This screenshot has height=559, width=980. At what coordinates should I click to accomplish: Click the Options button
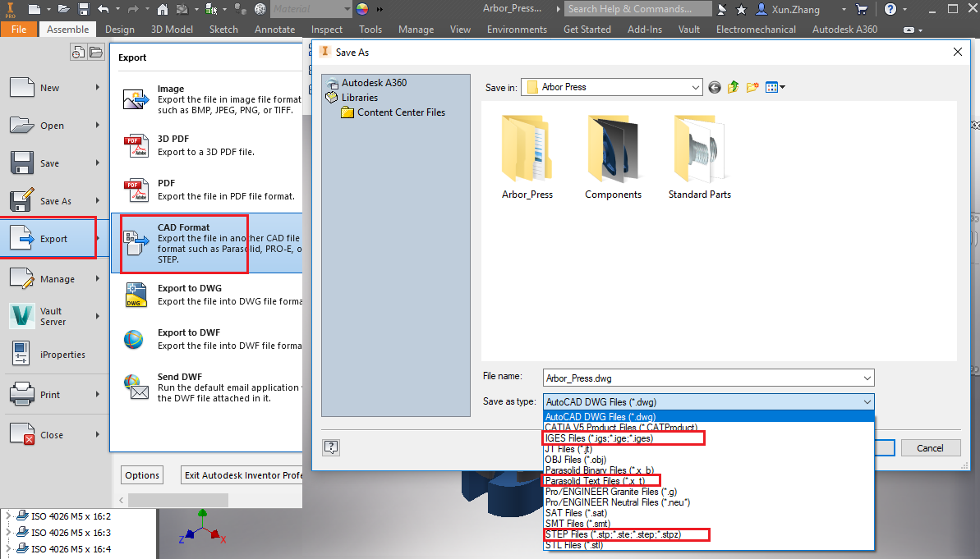click(141, 474)
